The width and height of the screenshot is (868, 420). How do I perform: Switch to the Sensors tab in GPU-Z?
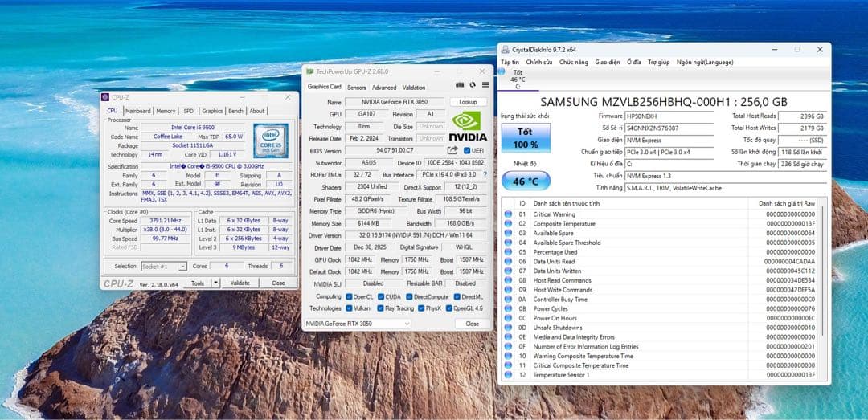357,88
